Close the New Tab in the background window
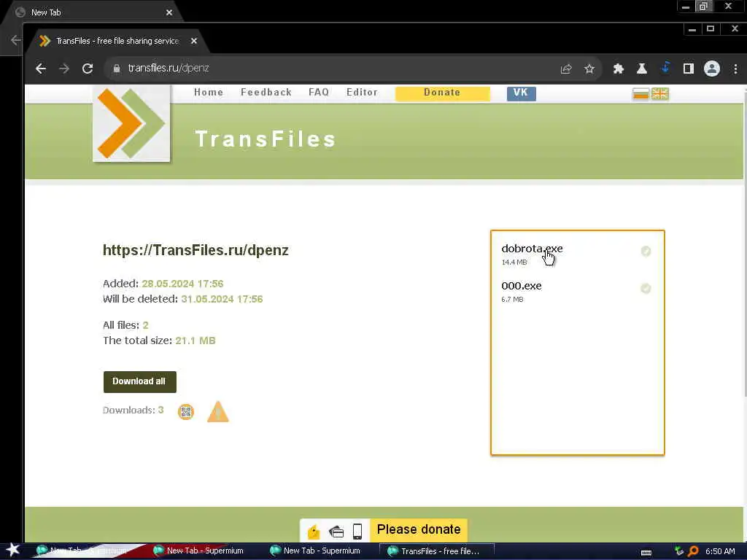 169,12
